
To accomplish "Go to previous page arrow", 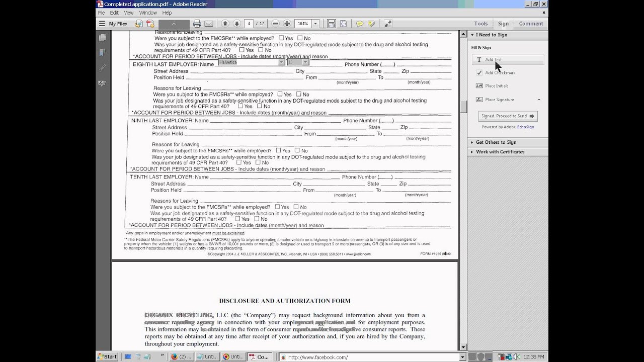I will [x=225, y=24].
